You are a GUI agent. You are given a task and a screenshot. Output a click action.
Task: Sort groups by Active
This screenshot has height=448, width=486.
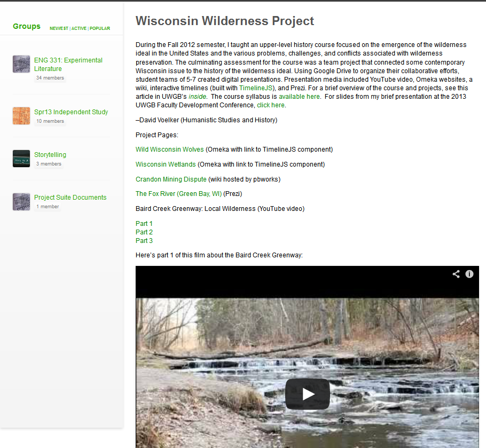coord(79,28)
